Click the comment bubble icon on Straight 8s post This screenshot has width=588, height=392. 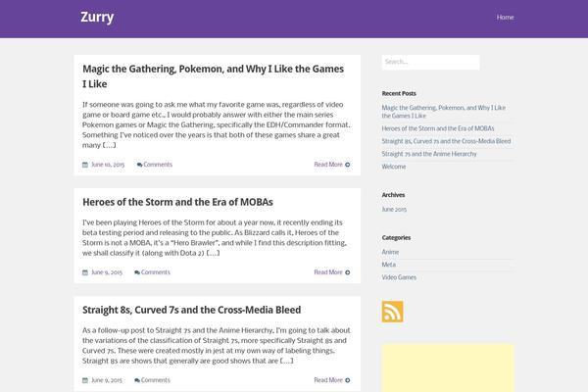click(137, 380)
